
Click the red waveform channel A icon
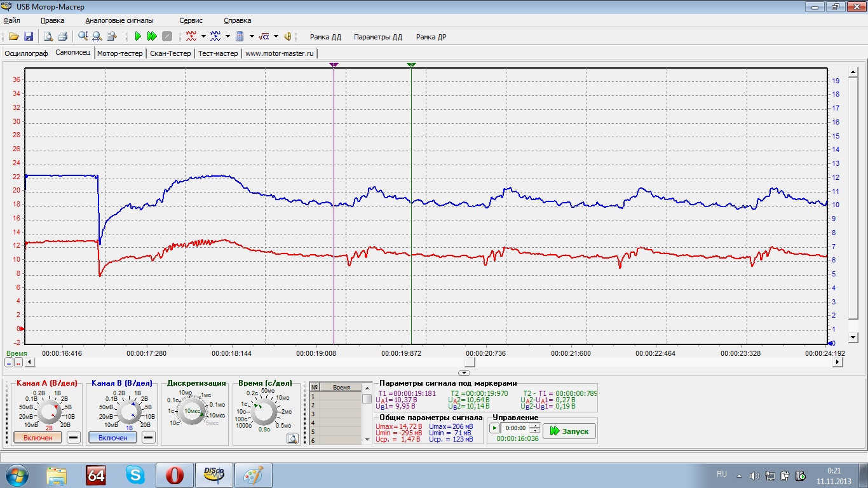pyautogui.click(x=191, y=37)
